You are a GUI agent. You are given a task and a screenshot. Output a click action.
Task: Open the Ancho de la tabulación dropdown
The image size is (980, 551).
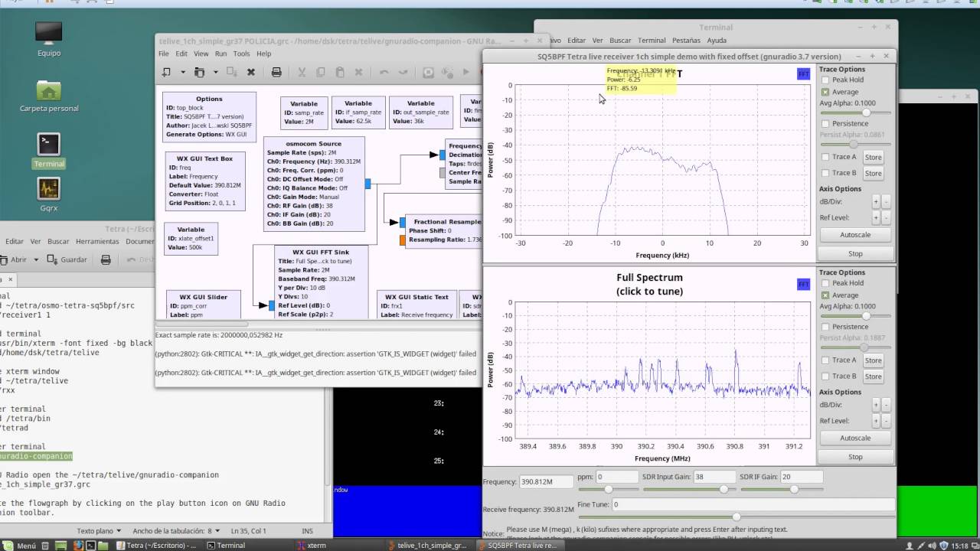click(x=175, y=531)
